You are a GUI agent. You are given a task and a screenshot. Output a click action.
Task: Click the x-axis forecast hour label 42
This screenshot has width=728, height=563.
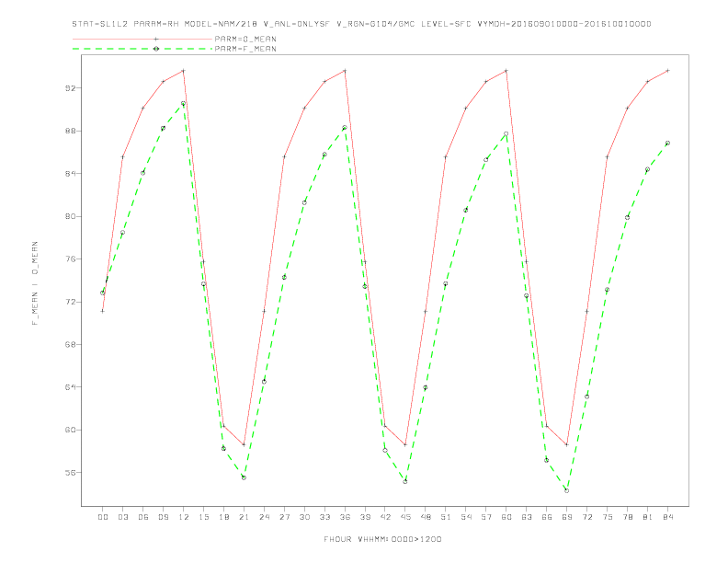tap(385, 517)
